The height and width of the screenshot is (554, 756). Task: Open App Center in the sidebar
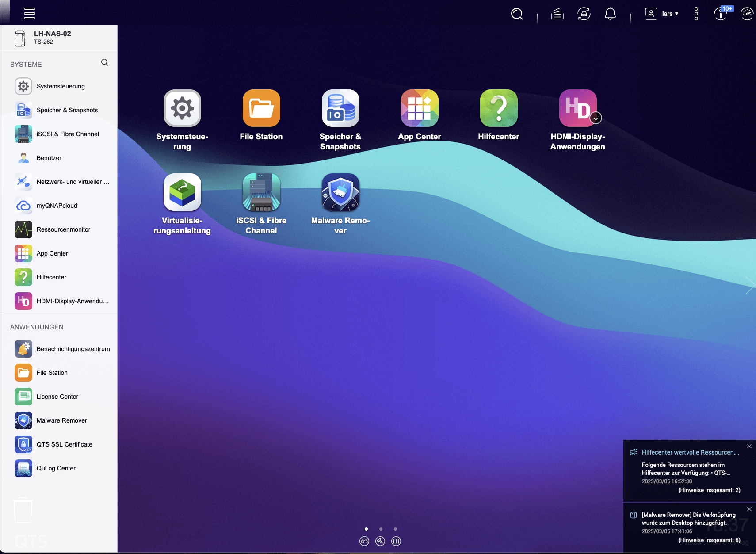point(59,253)
